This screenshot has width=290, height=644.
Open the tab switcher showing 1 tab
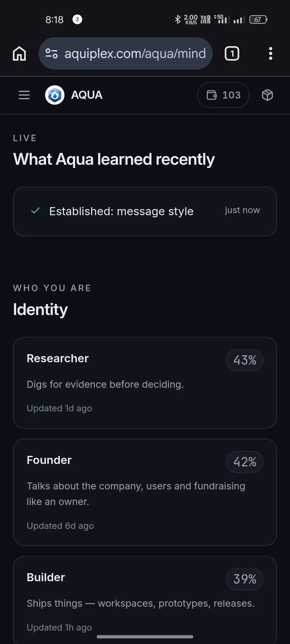pos(232,53)
